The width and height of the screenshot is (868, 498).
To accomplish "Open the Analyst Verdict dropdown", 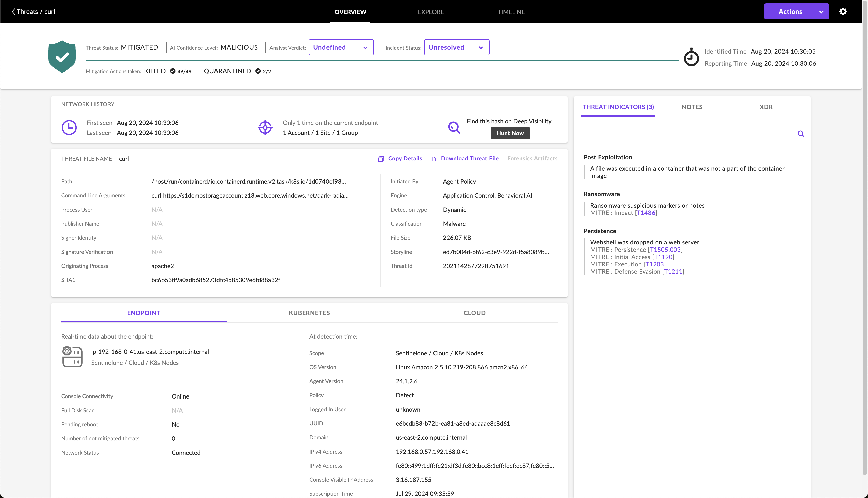I will click(x=341, y=47).
